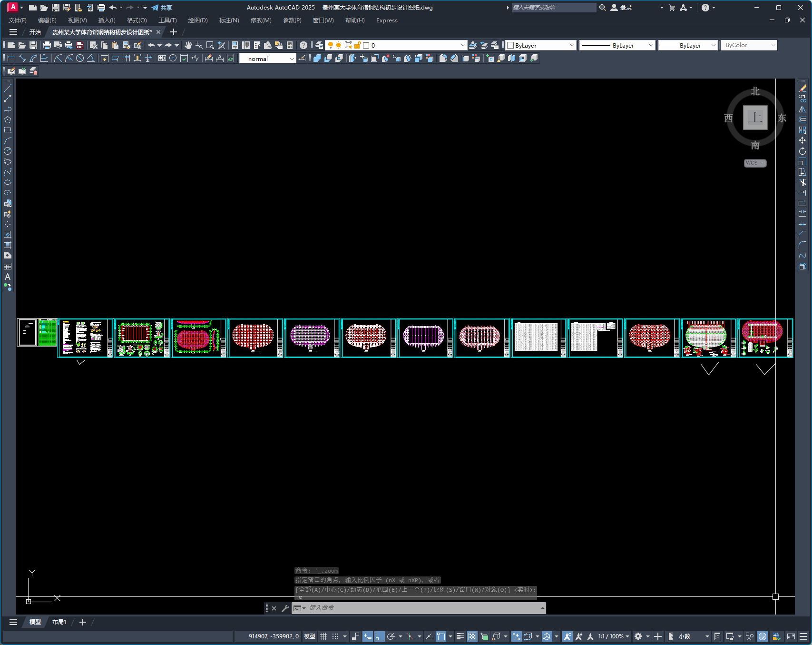The width and height of the screenshot is (812, 645).
Task: Toggle polar tracking in status bar
Action: tap(391, 636)
